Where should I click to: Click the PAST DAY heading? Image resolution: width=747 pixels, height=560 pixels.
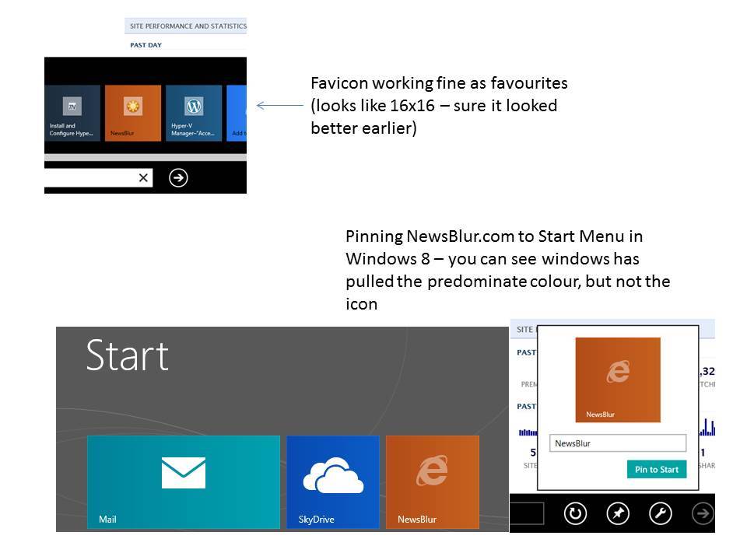click(146, 45)
